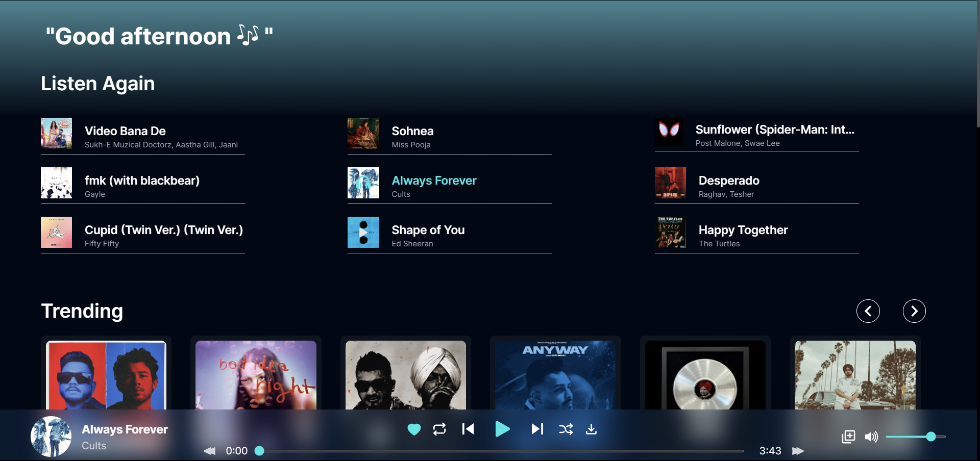Viewport: 980px width, 461px height.
Task: Skip to the next track
Action: (x=537, y=429)
